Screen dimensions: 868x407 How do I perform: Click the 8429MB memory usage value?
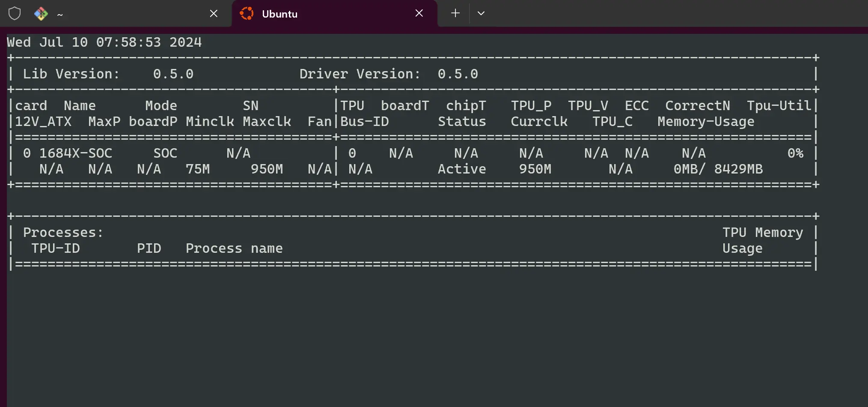[x=738, y=169]
